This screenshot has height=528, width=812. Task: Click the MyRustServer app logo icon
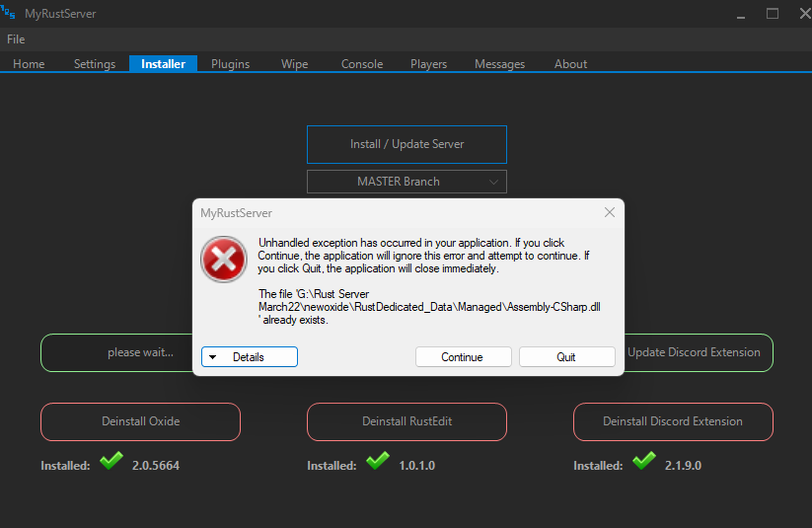pos(9,13)
